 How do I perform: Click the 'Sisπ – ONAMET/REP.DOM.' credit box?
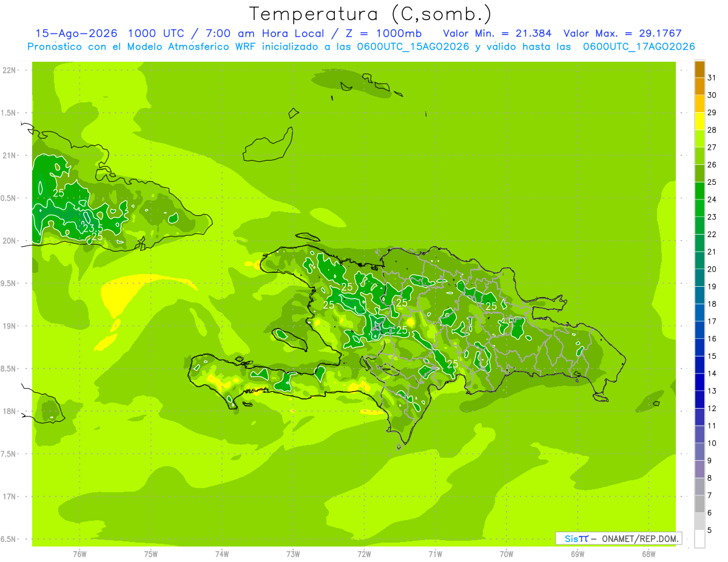pos(618,538)
